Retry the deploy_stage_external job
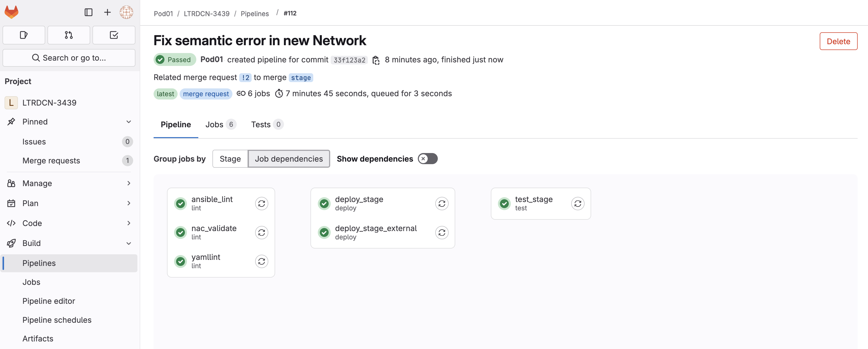Screen dimensions: 868x349 pos(442,232)
